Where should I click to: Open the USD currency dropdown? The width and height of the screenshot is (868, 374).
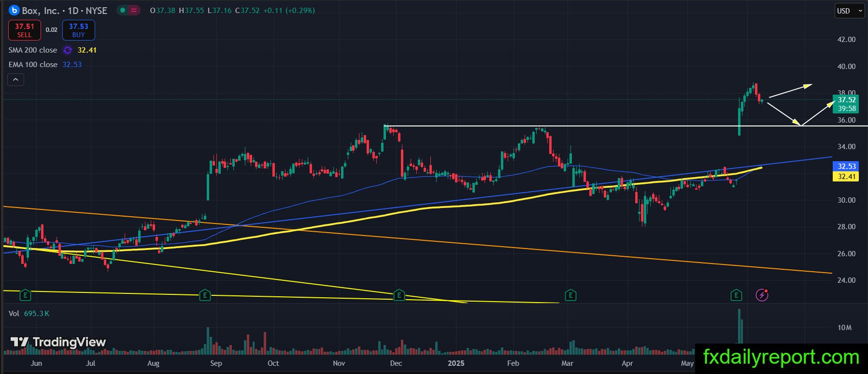click(850, 11)
